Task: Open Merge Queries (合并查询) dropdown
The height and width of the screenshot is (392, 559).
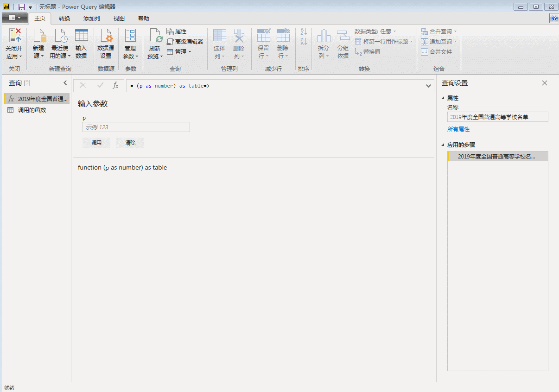Action: tap(439, 32)
